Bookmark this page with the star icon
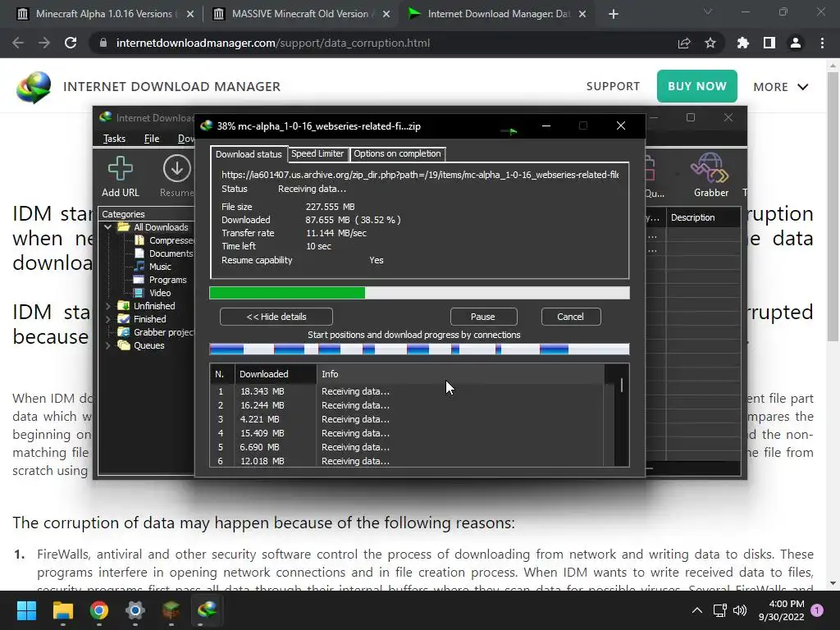The height and width of the screenshot is (630, 840). pyautogui.click(x=710, y=43)
